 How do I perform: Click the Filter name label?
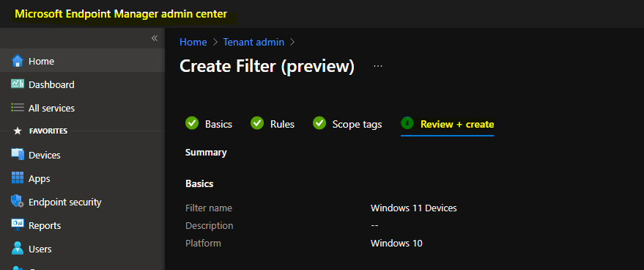pos(209,208)
